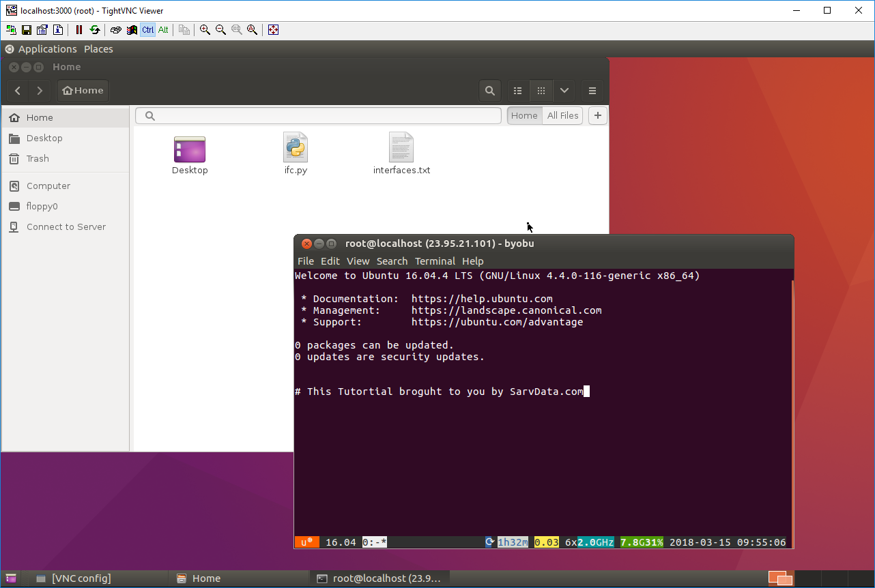The height and width of the screenshot is (588, 875).
Task: Select the All Files search scope
Action: click(x=562, y=116)
